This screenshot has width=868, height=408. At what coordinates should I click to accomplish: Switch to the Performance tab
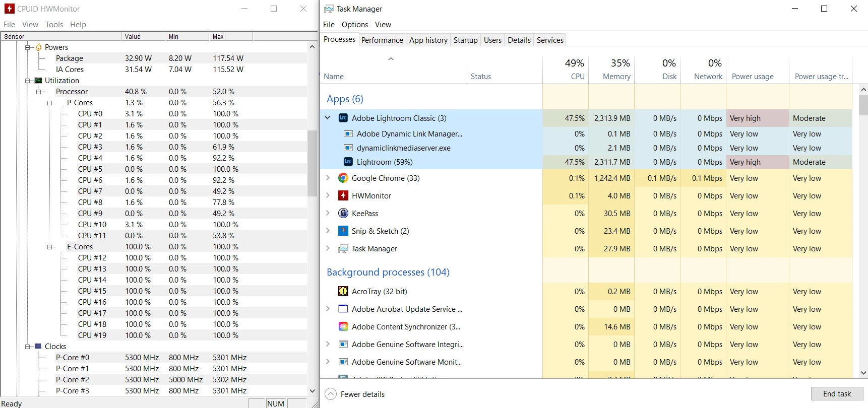click(382, 40)
